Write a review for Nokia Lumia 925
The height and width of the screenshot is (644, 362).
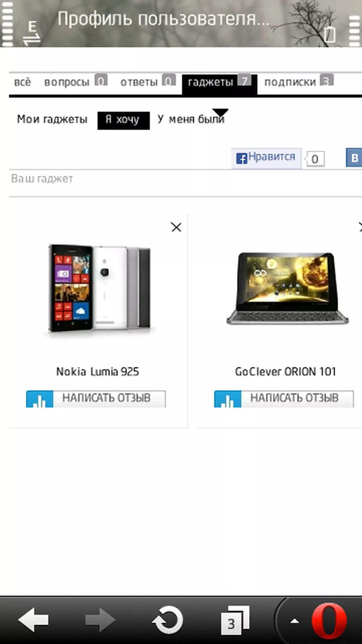point(96,398)
